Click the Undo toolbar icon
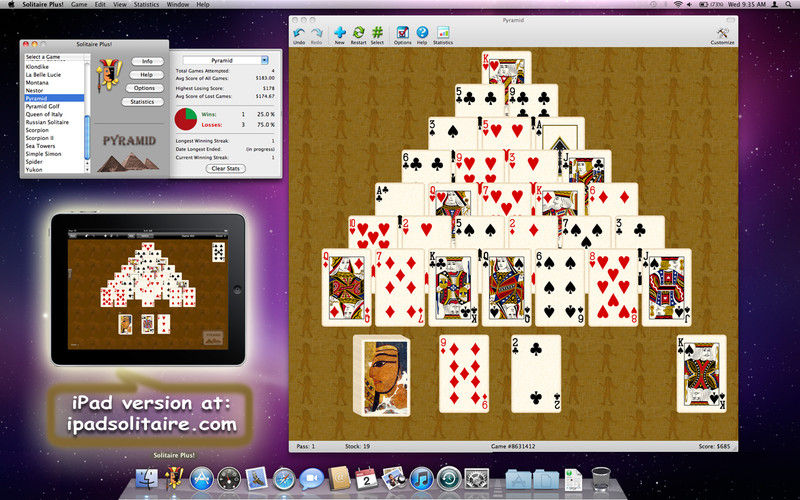 (299, 33)
